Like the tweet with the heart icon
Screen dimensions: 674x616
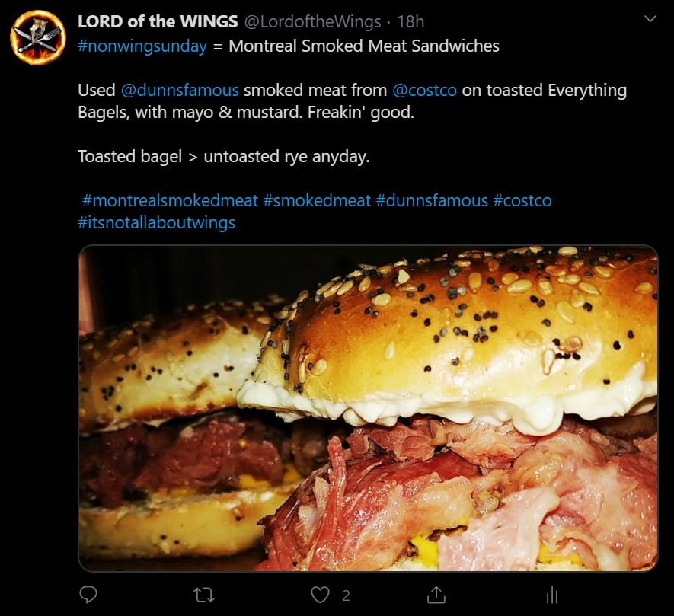coord(320,595)
